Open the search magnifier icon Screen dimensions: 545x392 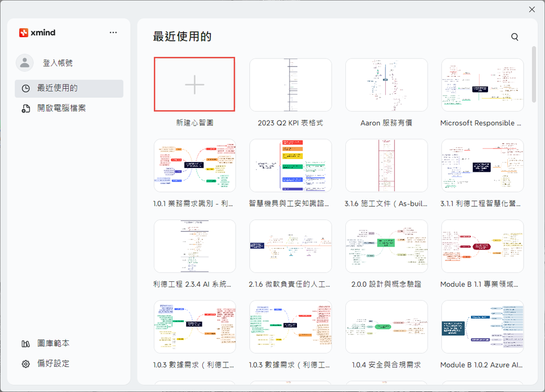click(x=515, y=37)
